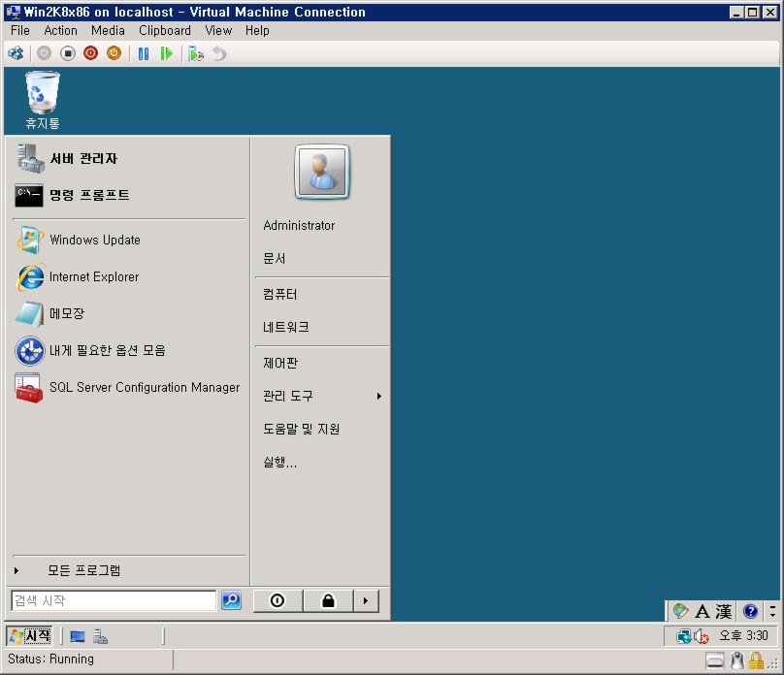Open 내게 필요한 옵션 모음
Viewport: 784px width, 675px height.
point(128,350)
